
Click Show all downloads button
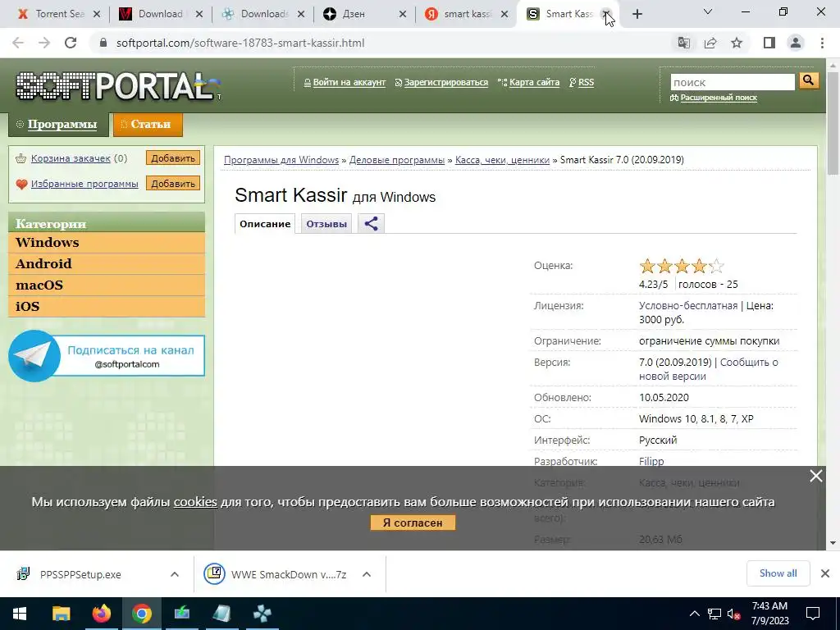(x=778, y=573)
